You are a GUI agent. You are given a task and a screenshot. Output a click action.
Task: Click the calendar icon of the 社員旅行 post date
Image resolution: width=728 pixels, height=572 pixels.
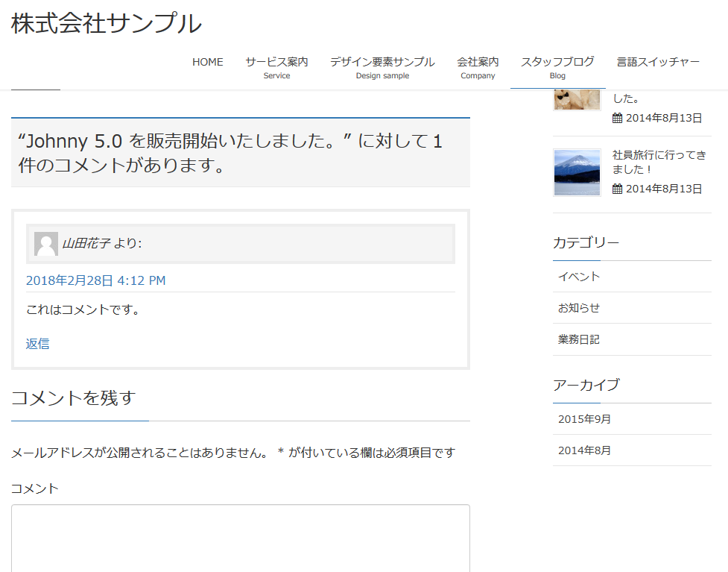(x=617, y=189)
